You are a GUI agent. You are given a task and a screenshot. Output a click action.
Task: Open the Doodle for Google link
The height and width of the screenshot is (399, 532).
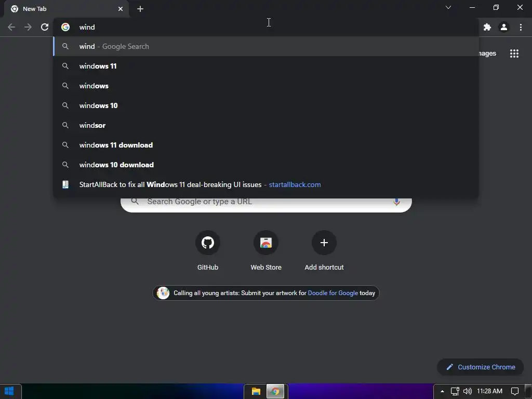click(333, 293)
